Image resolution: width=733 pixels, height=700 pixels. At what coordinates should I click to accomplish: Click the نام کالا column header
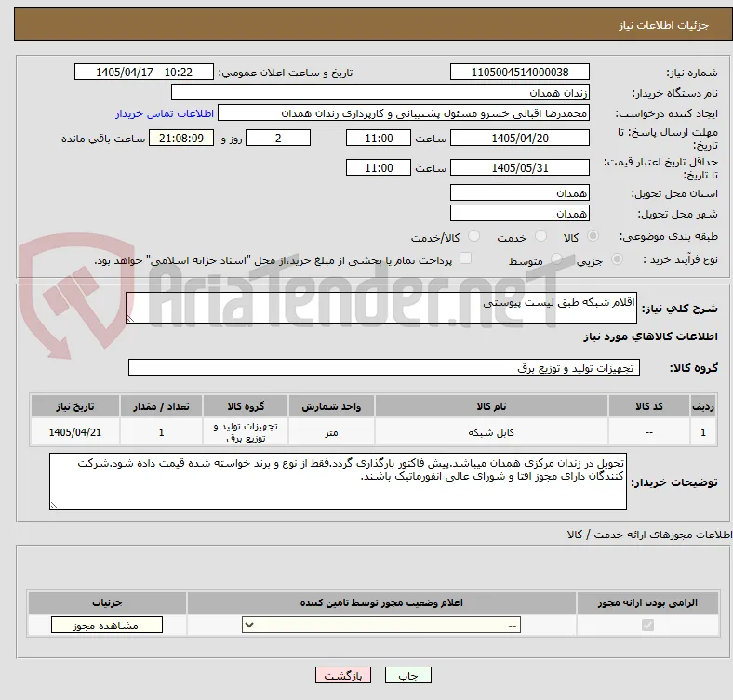pos(491,406)
